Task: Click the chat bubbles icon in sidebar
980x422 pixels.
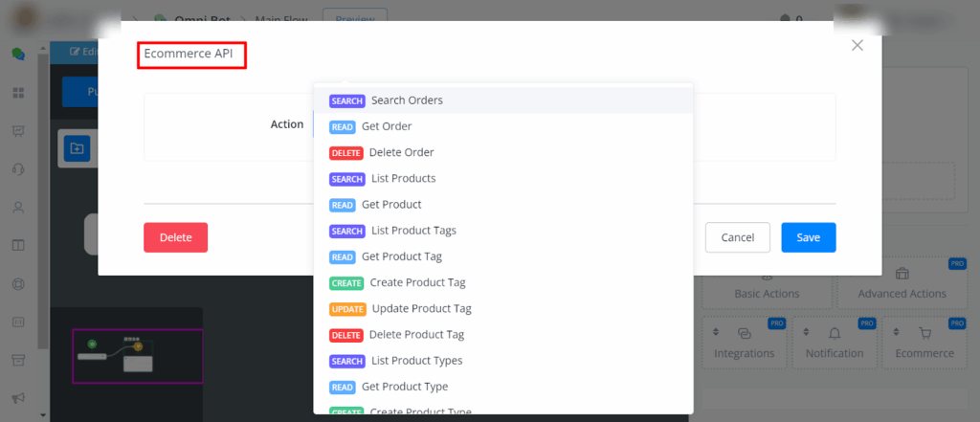Action: click(x=18, y=54)
